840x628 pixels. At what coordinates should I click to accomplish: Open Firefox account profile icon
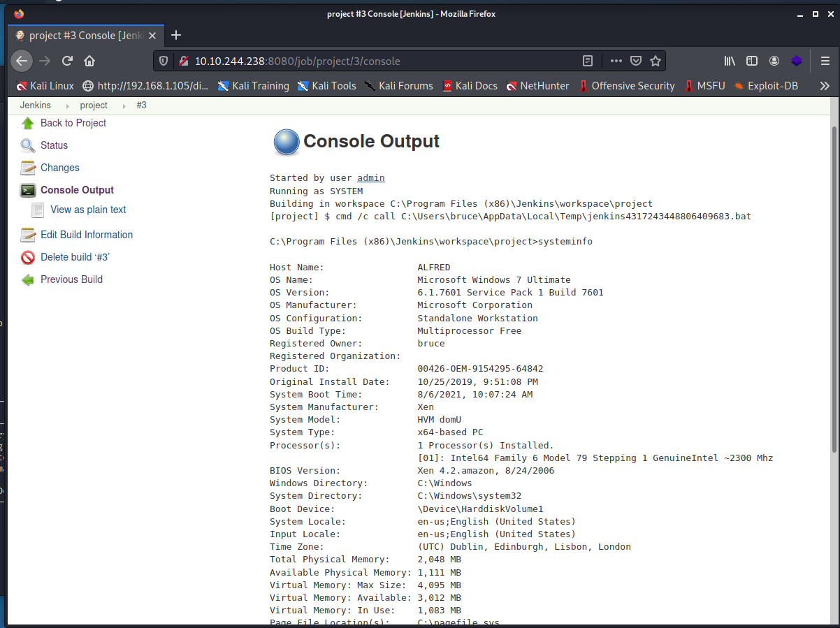774,61
